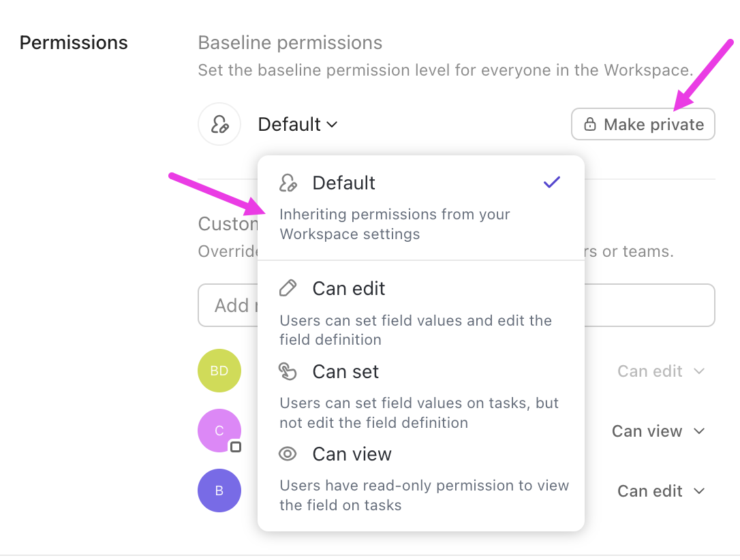
Task: Click the circular Default permission avatar icon
Action: 219,124
